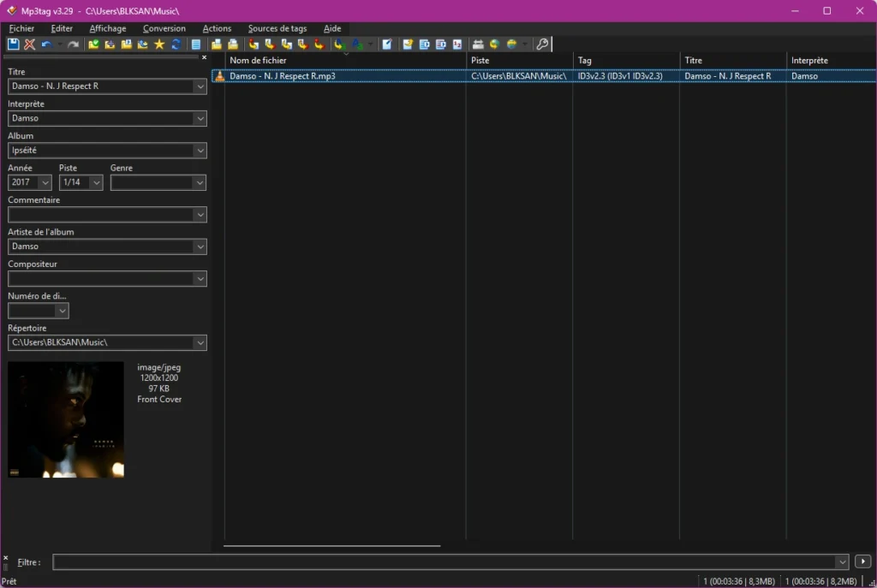Image resolution: width=877 pixels, height=588 pixels.
Task: Select all files using the blue list icon
Action: click(x=196, y=45)
